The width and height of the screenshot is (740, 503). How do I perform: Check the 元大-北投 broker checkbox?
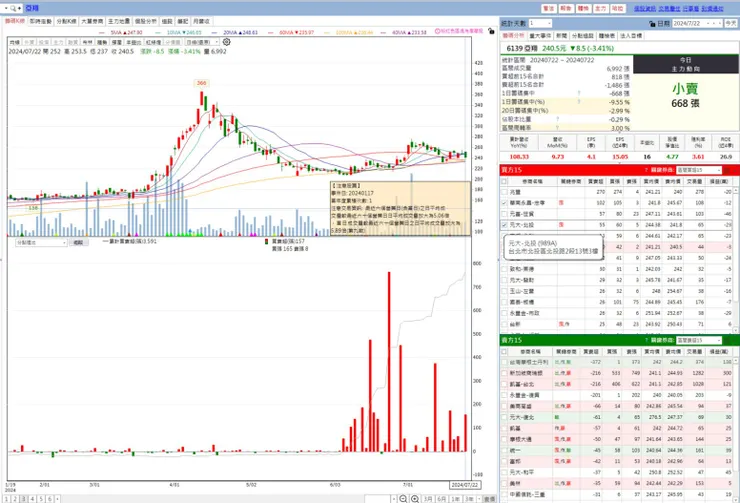pyautogui.click(x=505, y=225)
